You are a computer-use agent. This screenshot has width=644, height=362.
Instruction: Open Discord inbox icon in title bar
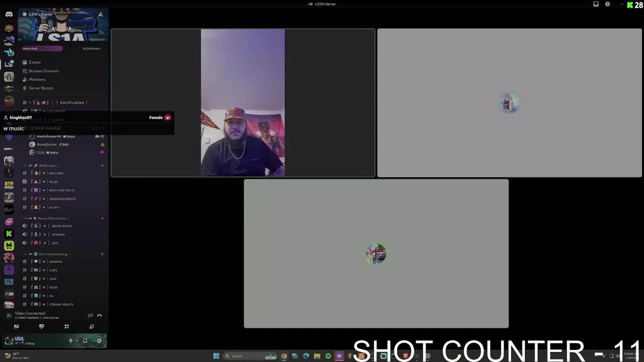pyautogui.click(x=596, y=4)
